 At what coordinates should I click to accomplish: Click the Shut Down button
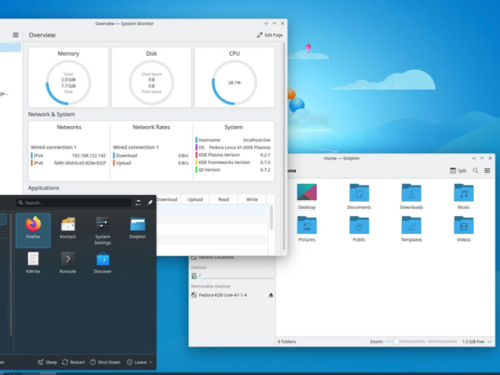[105, 362]
